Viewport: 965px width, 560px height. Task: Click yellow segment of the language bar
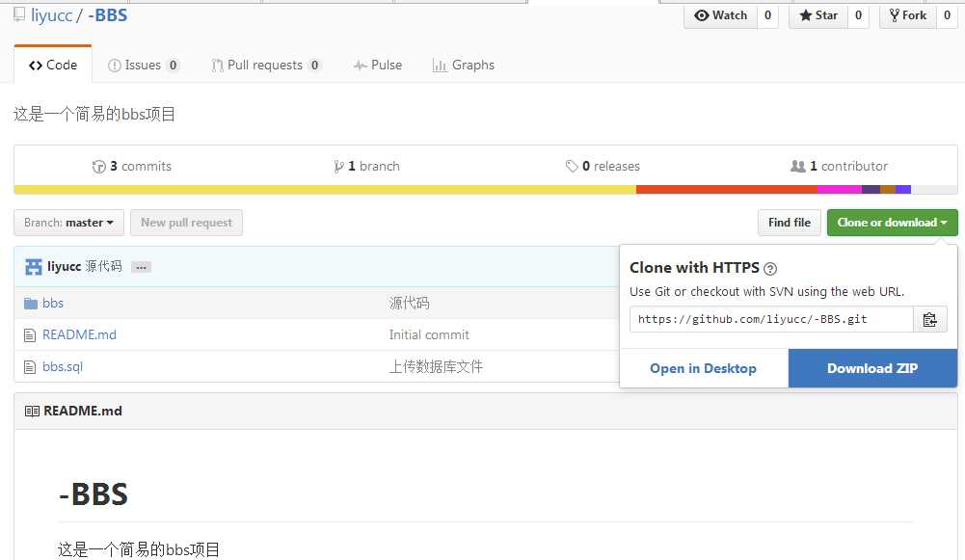(x=325, y=190)
